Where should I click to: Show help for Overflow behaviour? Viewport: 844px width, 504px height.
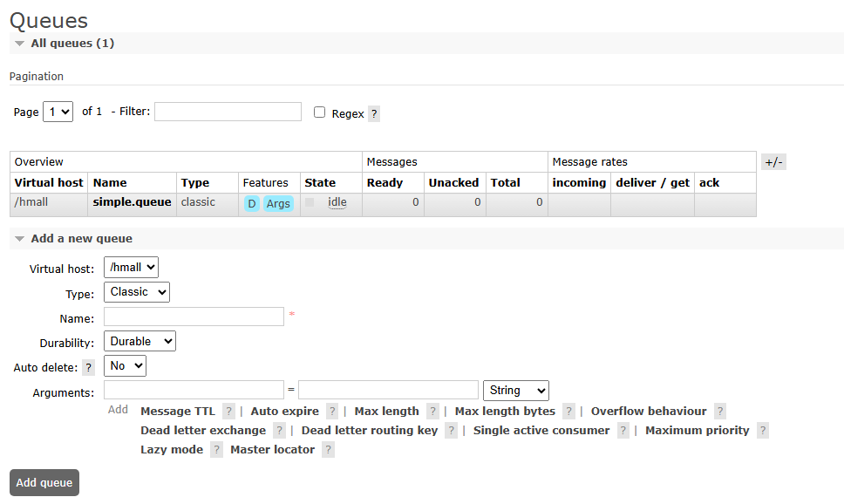click(x=720, y=412)
